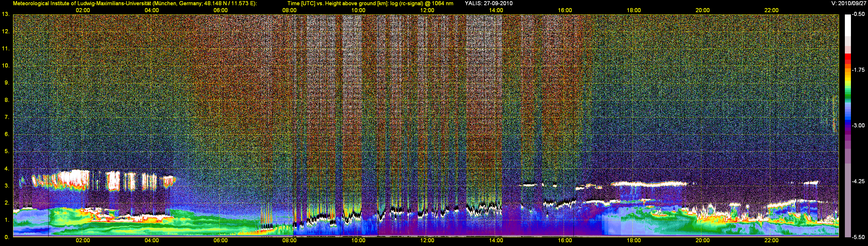Select the 18:00 tick label on the bottom axis
This screenshot has height=246, width=868.
tap(634, 240)
